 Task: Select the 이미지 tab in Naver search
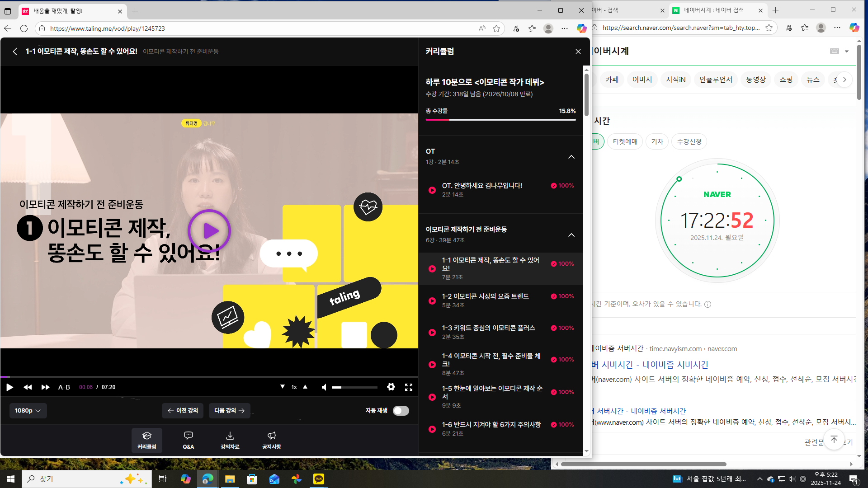(642, 80)
